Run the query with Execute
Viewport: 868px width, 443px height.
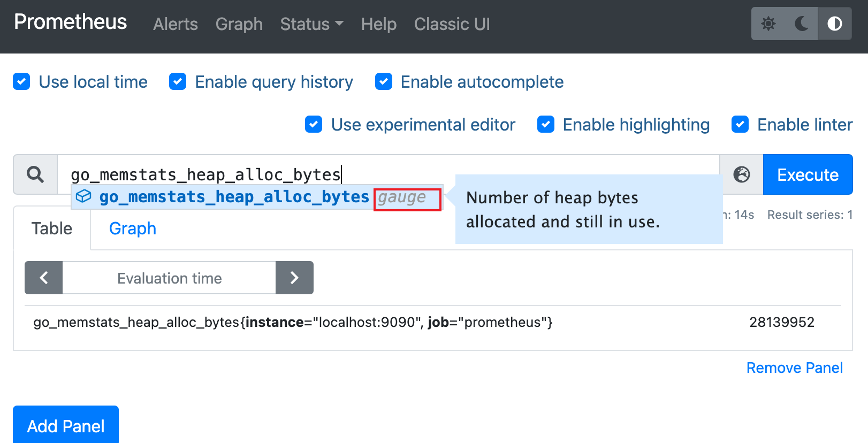coord(807,174)
